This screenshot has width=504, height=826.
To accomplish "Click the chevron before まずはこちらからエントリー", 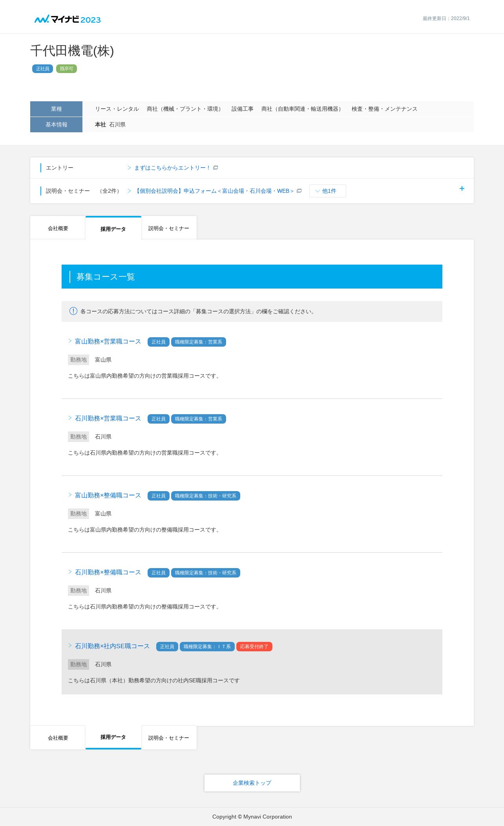I will [x=129, y=168].
